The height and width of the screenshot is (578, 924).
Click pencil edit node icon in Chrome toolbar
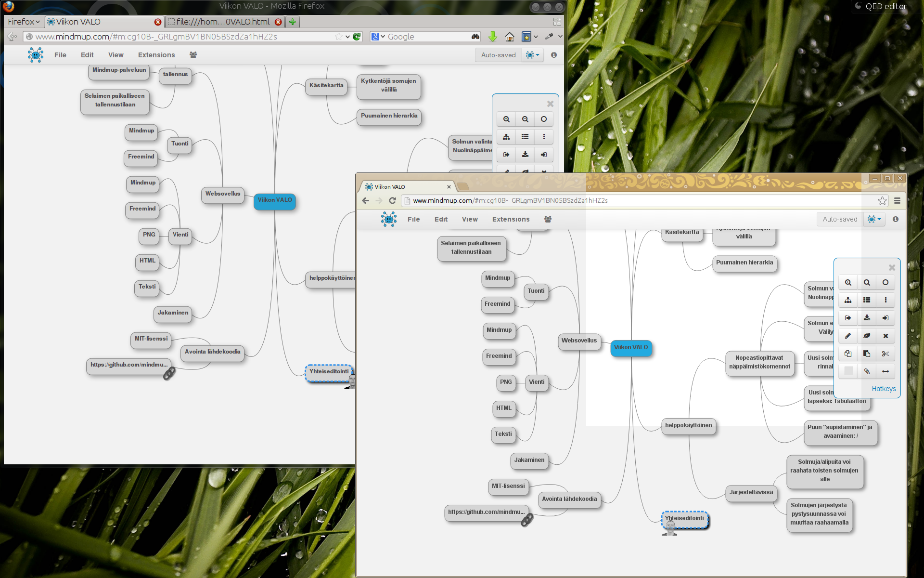pyautogui.click(x=848, y=336)
